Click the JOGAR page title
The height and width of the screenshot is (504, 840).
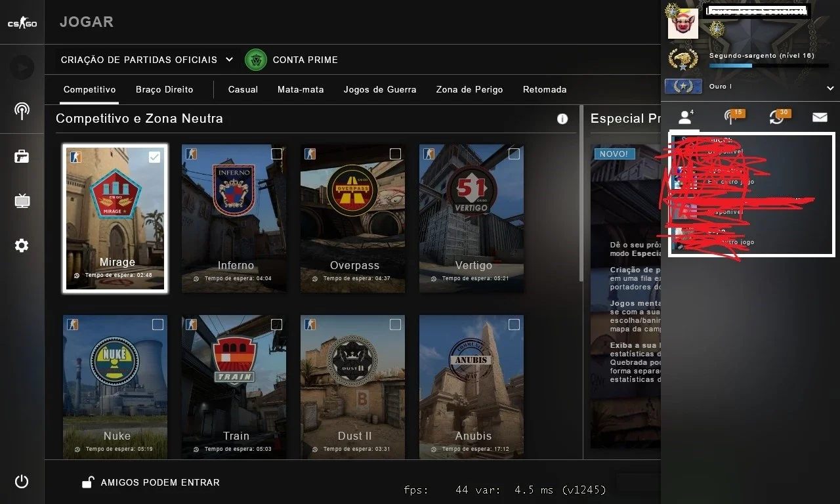tap(87, 22)
